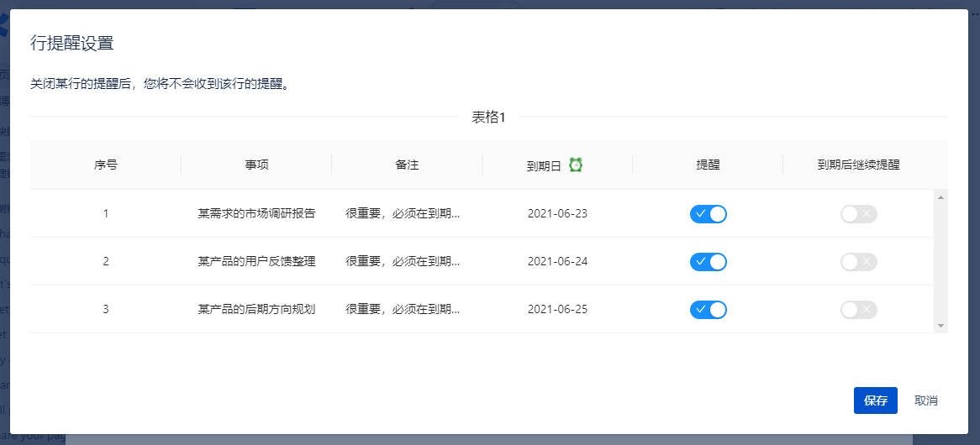The width and height of the screenshot is (980, 445).
Task: Switch on 到期后继续提醒 for row 2
Action: (x=858, y=262)
